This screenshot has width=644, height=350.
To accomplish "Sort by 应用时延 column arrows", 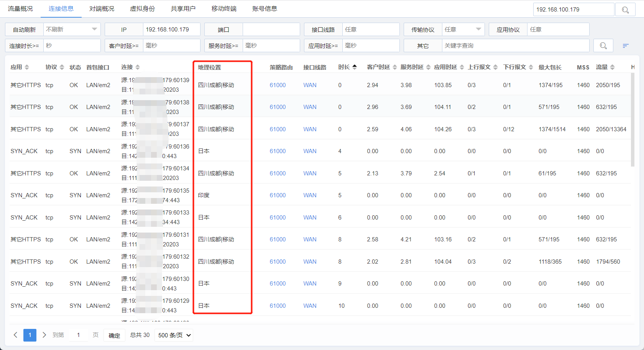I will (462, 67).
